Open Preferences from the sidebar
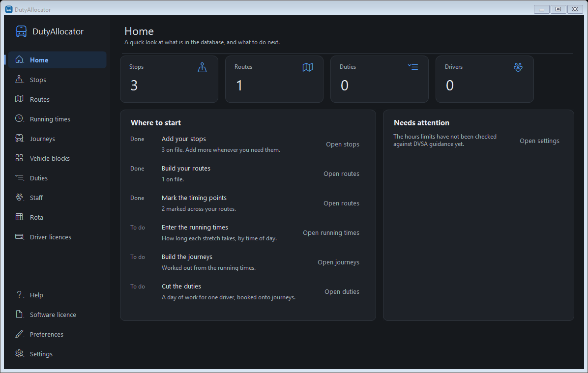Image resolution: width=588 pixels, height=373 pixels. tap(58, 334)
